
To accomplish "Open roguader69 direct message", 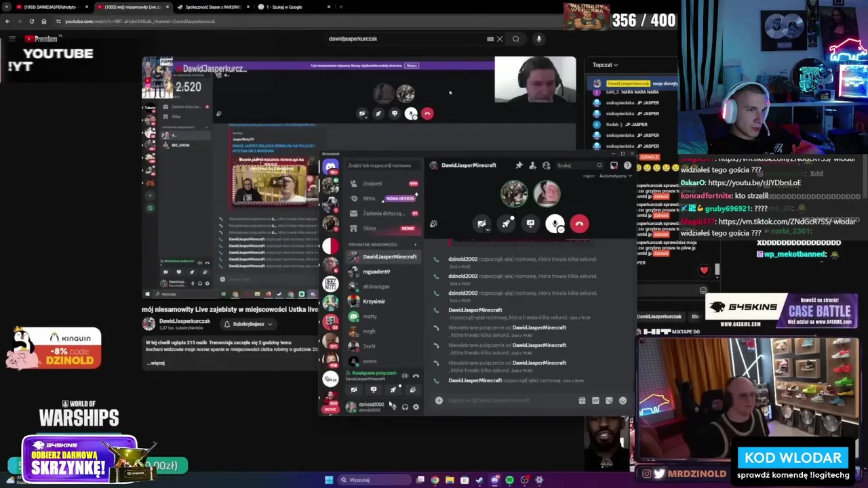I will tap(384, 272).
